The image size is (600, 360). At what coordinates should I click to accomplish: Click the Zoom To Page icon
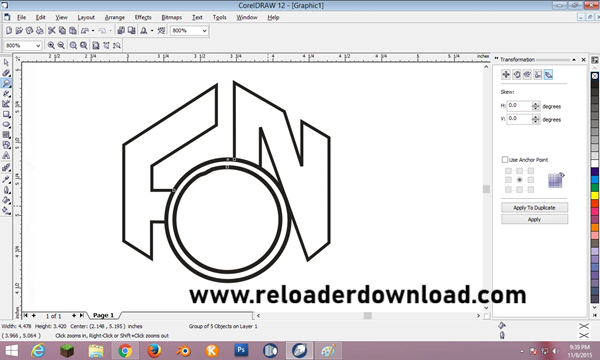click(96, 46)
